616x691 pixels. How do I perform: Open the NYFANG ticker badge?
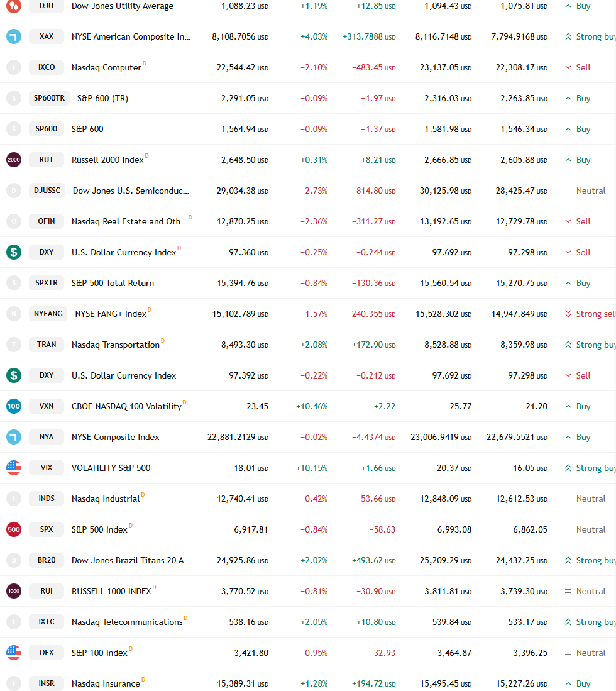point(48,314)
